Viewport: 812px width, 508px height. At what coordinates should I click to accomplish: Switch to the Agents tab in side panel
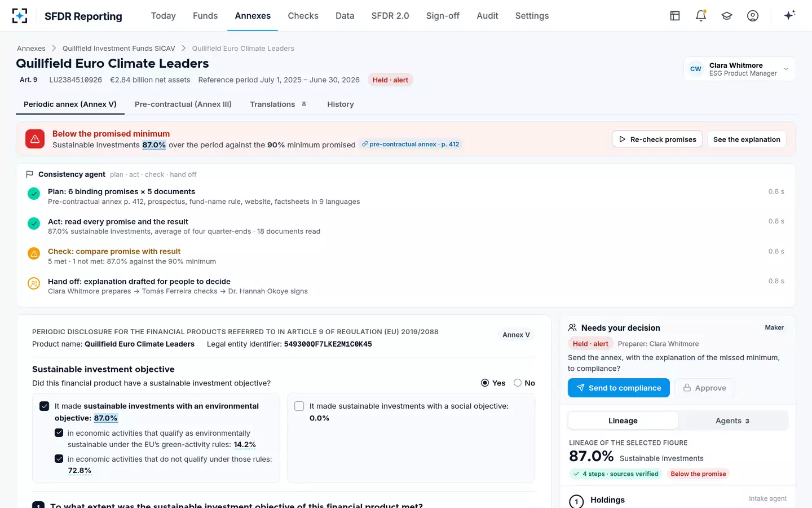coord(732,421)
